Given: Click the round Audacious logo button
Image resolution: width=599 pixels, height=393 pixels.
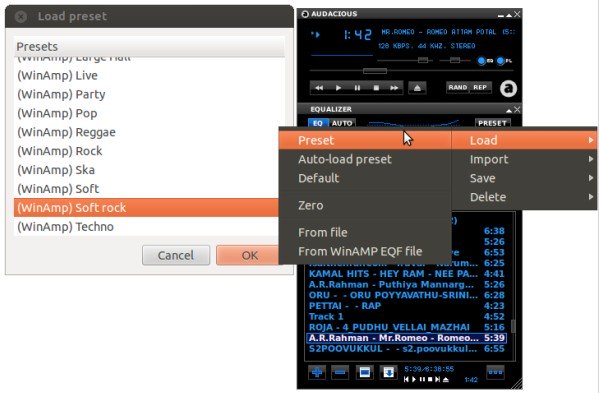Looking at the screenshot, I should pos(508,89).
